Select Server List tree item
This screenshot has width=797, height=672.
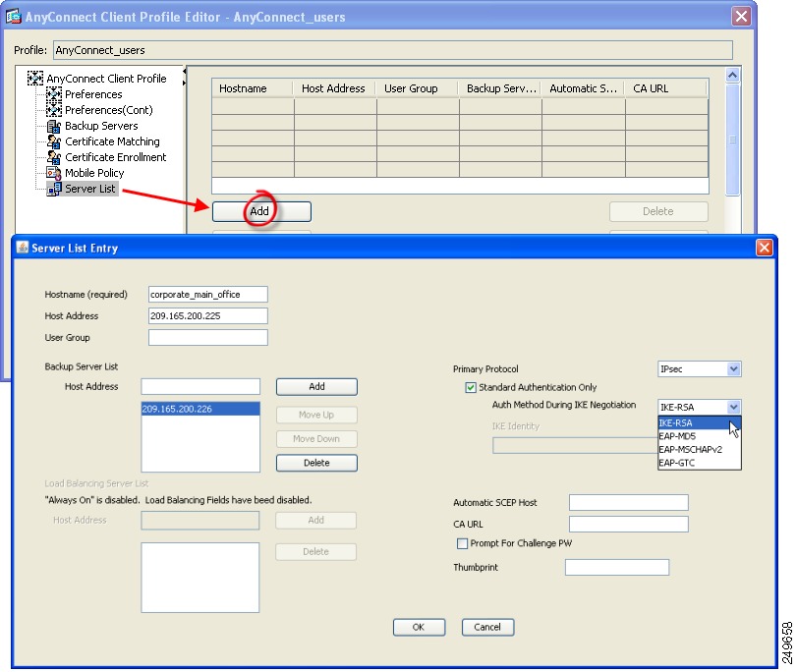tap(90, 189)
